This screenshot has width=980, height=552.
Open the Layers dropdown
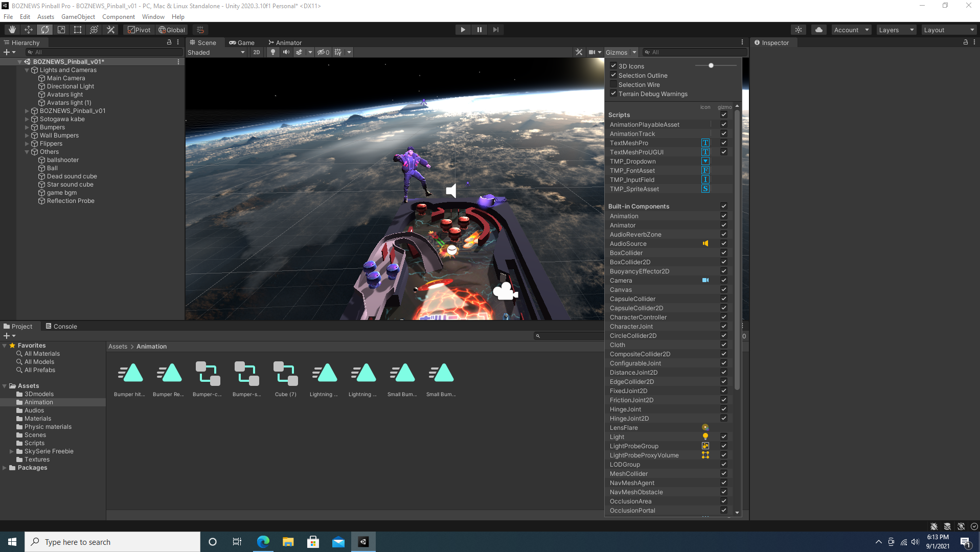[x=896, y=30]
